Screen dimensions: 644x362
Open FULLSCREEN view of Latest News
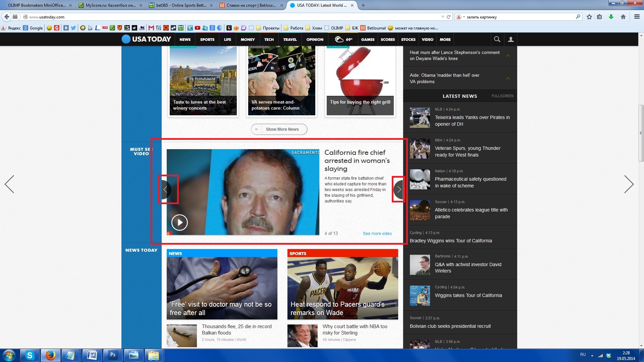tap(502, 96)
